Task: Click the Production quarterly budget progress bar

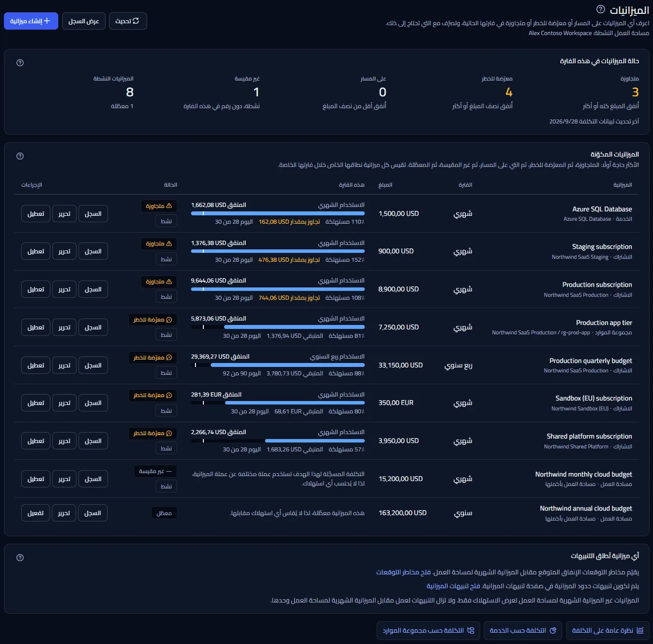Action: point(278,365)
